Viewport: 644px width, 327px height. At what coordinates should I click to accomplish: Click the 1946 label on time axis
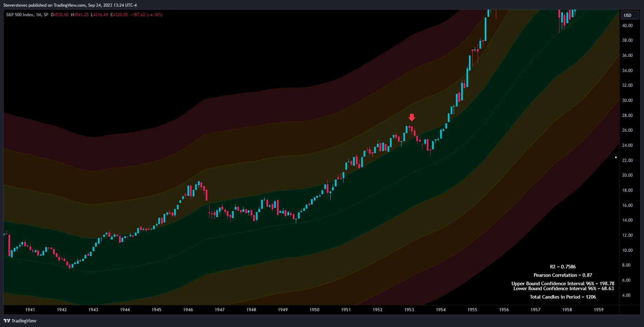point(188,309)
